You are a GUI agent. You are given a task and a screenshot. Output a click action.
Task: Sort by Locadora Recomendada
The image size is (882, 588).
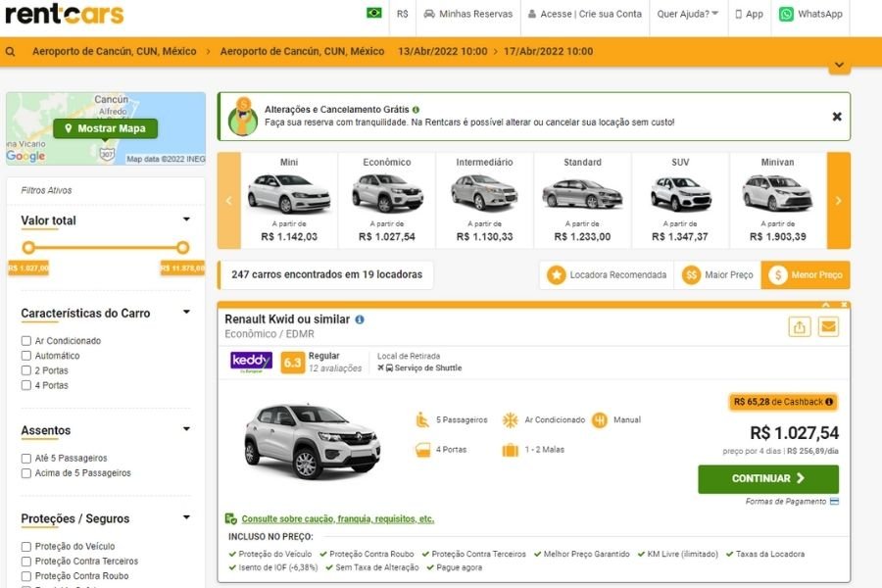tap(607, 275)
